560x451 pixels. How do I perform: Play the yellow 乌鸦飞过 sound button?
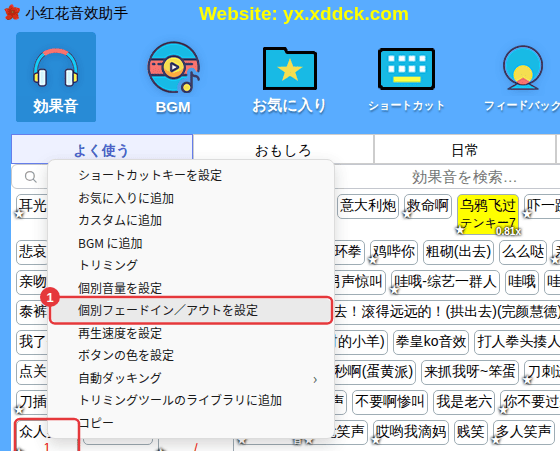[488, 214]
